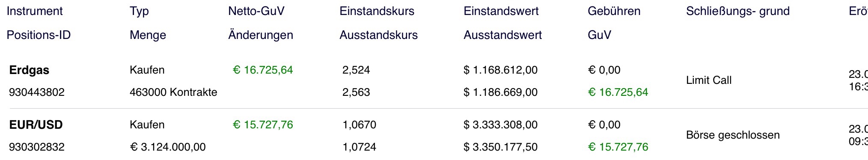Sort by the Instrument column header
The height and width of the screenshot is (160, 868).
click(x=35, y=11)
